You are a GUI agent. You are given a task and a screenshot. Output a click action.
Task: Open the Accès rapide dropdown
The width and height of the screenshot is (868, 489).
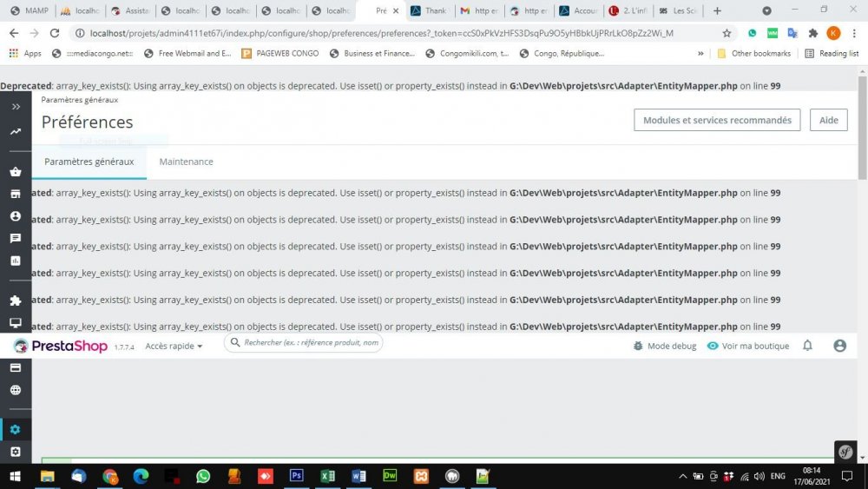tap(174, 346)
